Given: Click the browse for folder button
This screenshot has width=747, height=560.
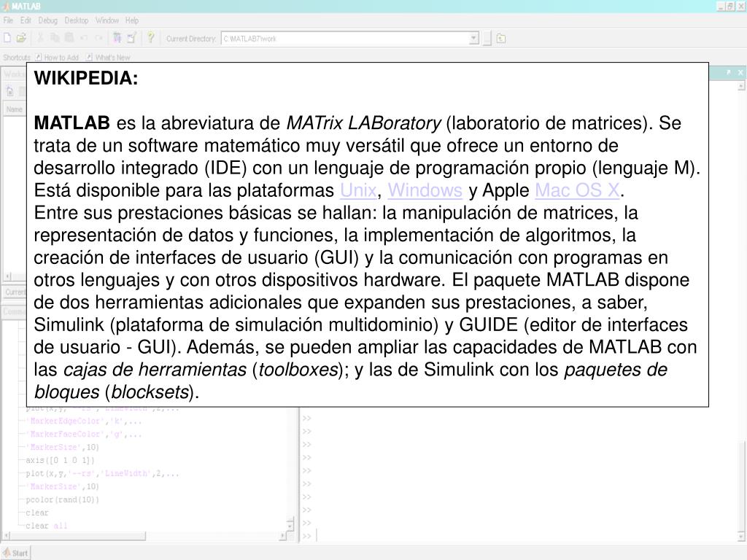Looking at the screenshot, I should point(487,39).
